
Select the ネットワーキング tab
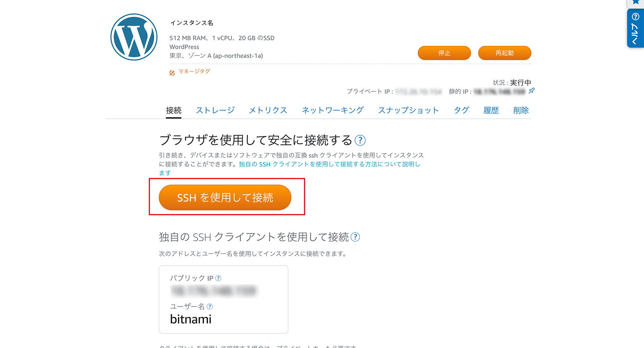333,110
